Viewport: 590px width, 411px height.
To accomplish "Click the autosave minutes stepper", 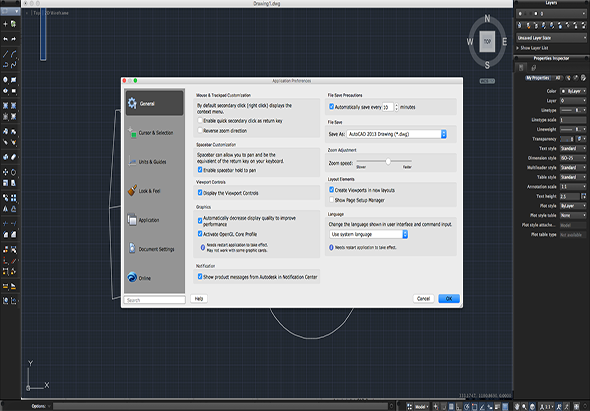I will click(x=396, y=107).
